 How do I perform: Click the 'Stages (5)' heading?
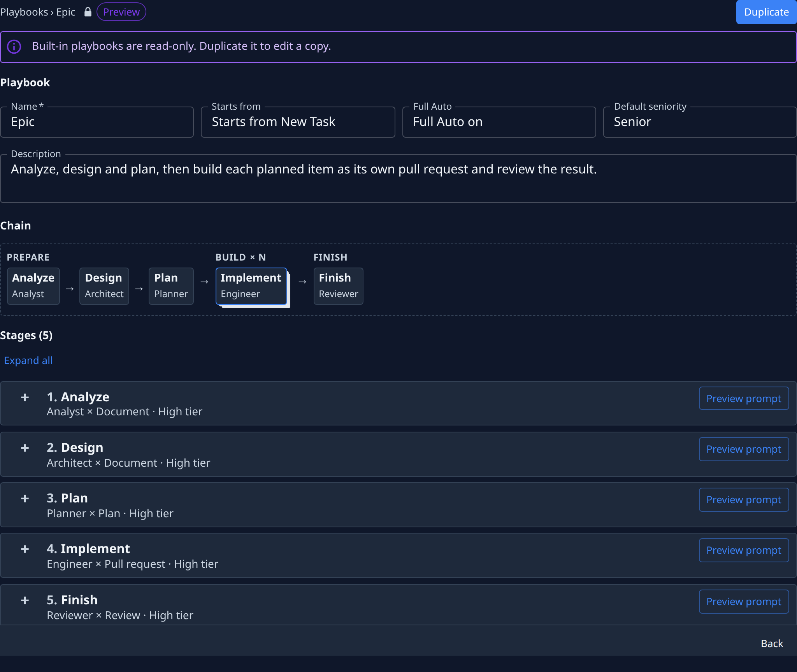click(26, 336)
